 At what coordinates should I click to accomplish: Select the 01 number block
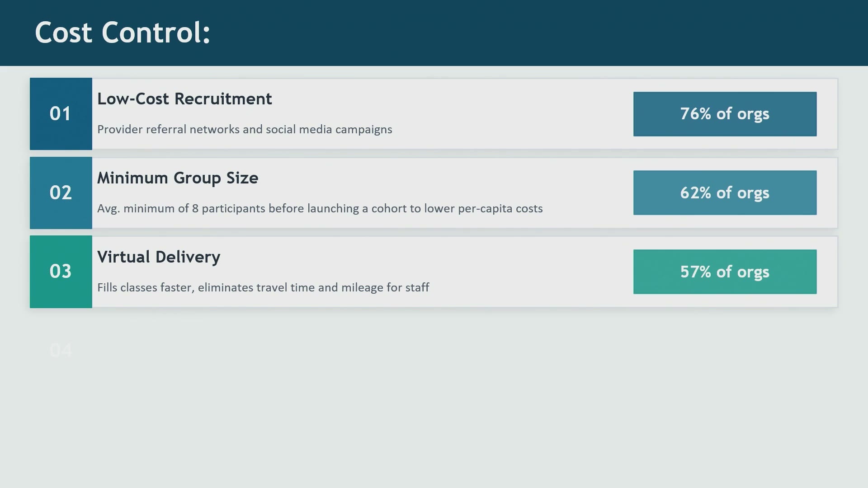61,114
